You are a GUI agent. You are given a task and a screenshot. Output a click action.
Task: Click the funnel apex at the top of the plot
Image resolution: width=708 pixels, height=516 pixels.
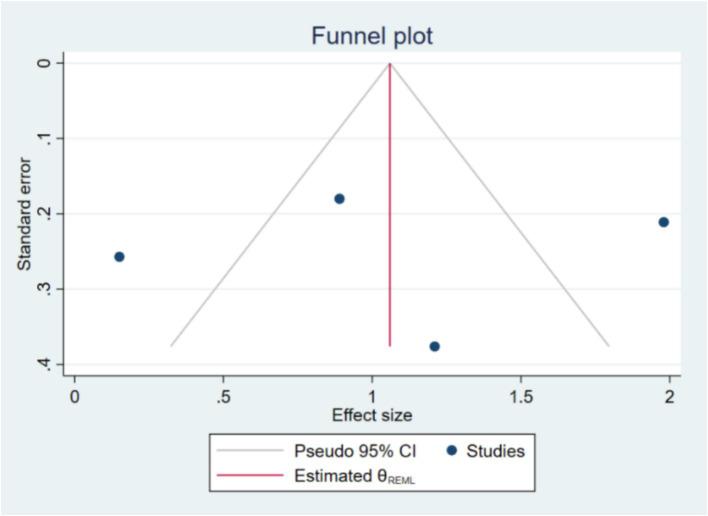[390, 63]
